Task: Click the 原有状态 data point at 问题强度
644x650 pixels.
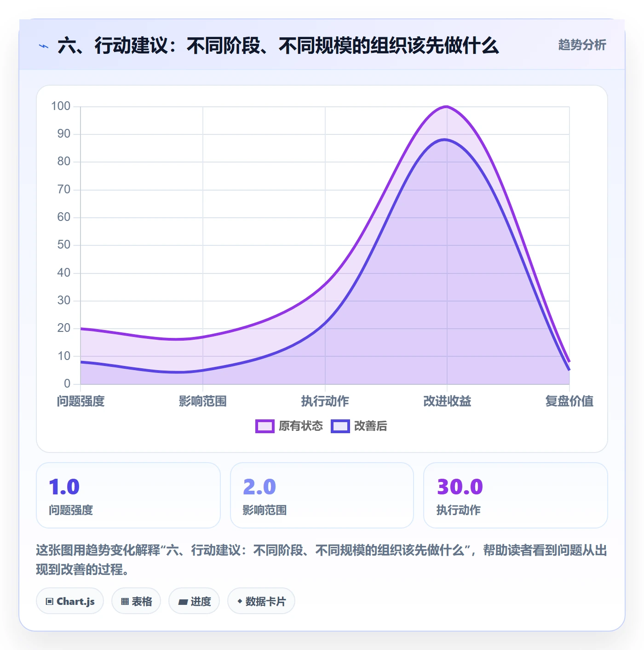Action: [81, 329]
